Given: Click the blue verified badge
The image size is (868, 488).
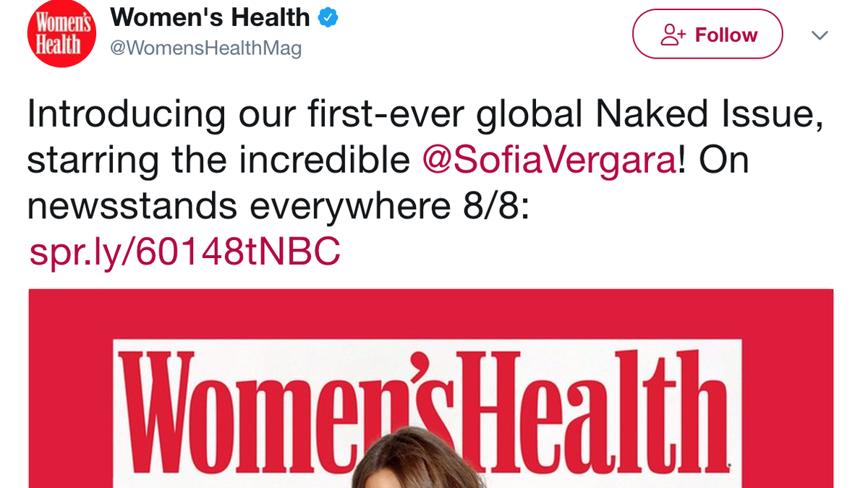Looking at the screenshot, I should click(x=328, y=18).
